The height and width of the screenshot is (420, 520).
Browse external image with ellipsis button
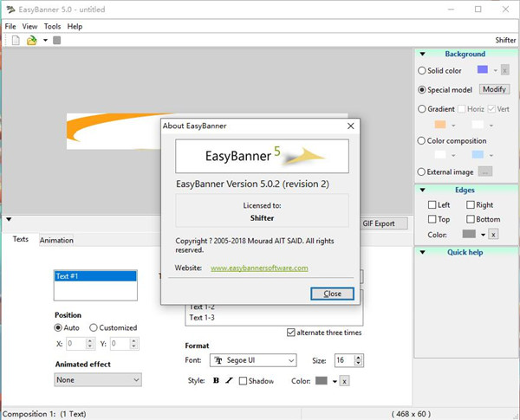(484, 171)
